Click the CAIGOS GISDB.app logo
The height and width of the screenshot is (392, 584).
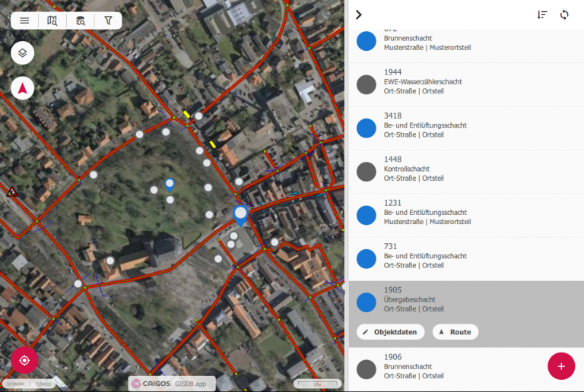(x=172, y=384)
